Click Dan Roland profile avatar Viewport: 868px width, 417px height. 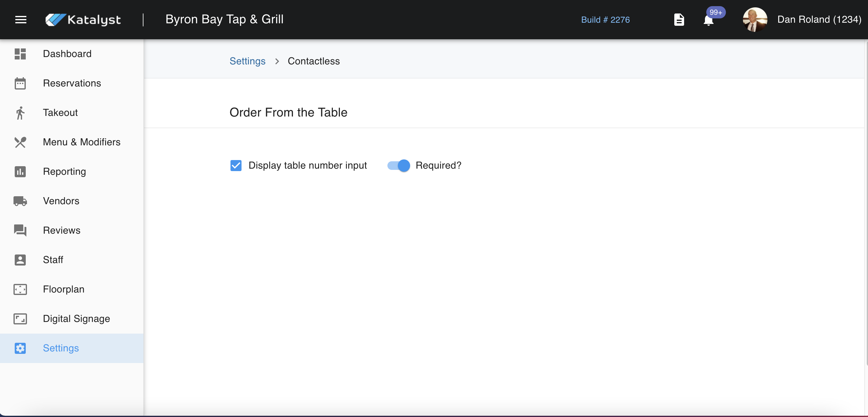click(755, 20)
